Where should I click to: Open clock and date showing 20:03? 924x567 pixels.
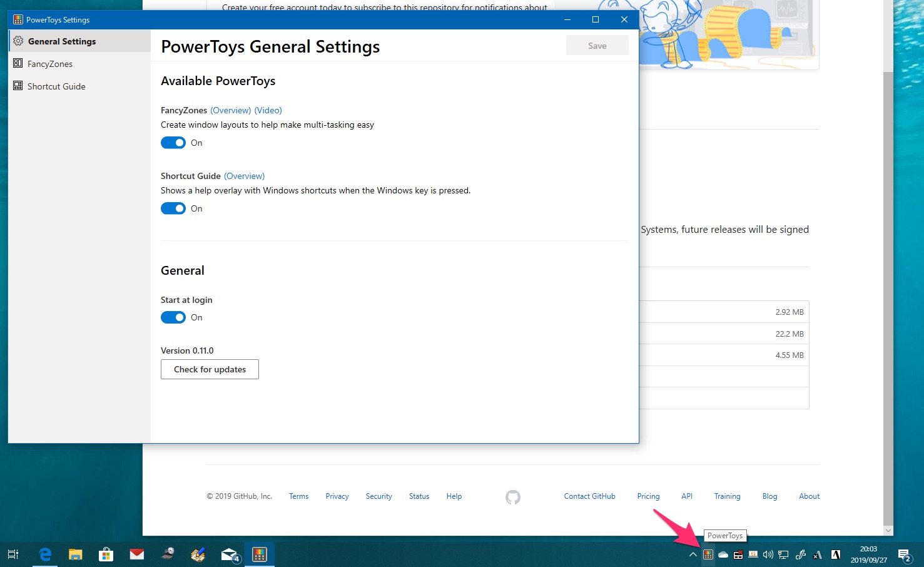click(x=869, y=554)
